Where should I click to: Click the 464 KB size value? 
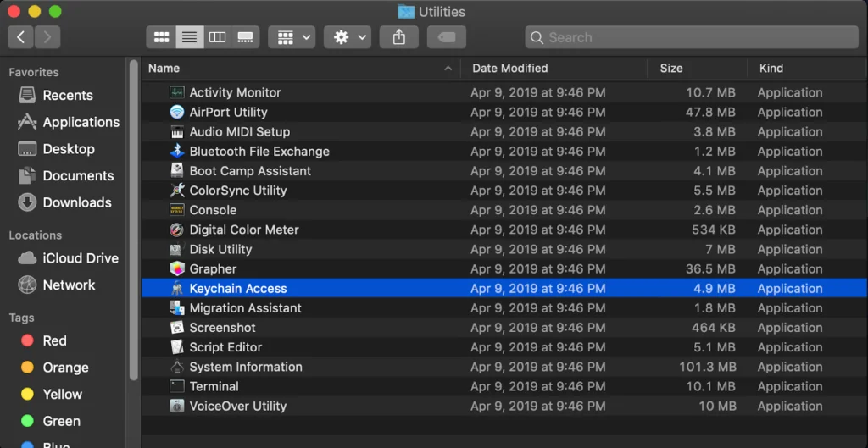tap(714, 328)
